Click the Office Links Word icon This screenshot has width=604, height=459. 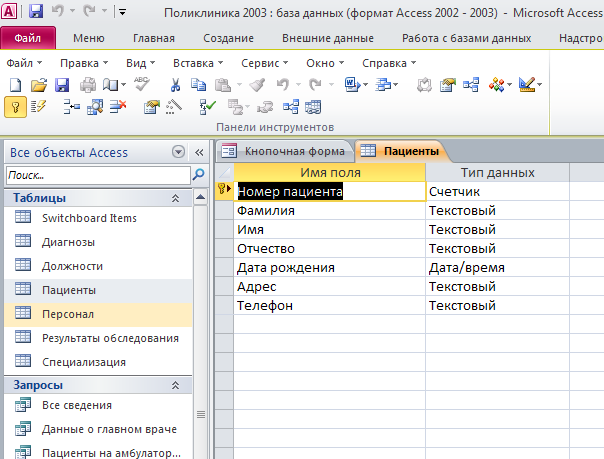(x=352, y=85)
